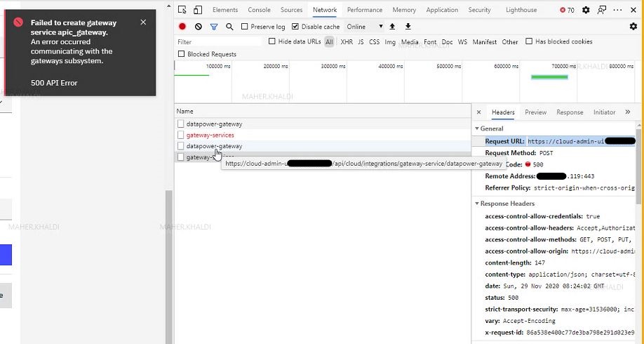Dismiss the gateway error notification
The height and width of the screenshot is (344, 644).
point(143,22)
